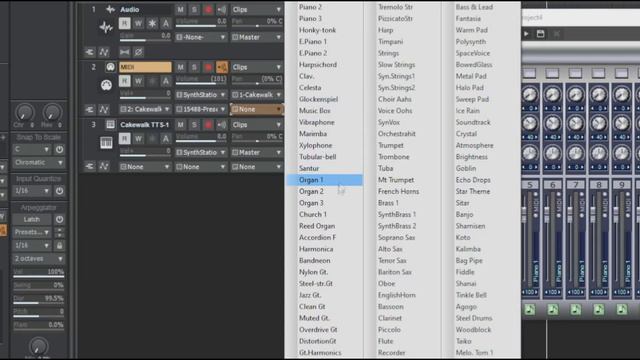Open the 2 octaves range dropdown
The image size is (640, 360).
38,259
